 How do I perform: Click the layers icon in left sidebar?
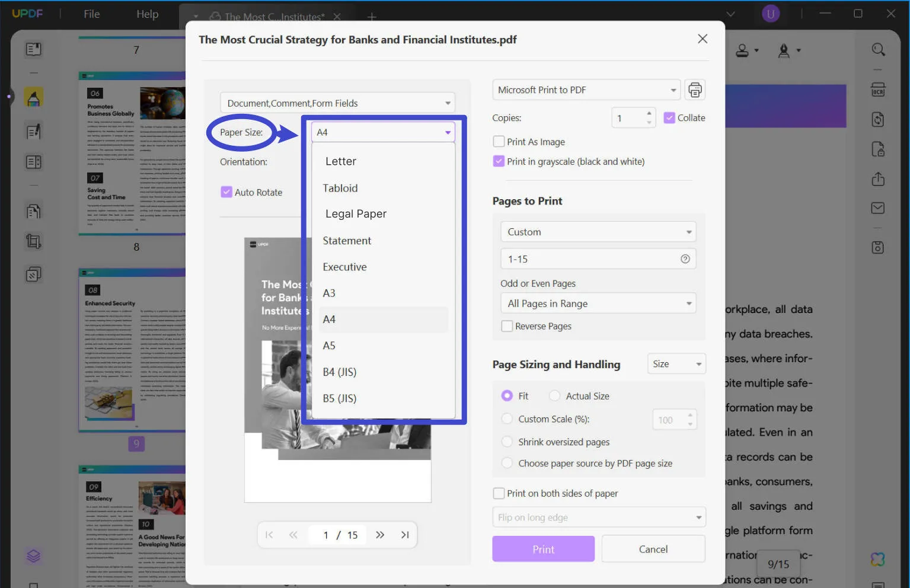pos(34,556)
